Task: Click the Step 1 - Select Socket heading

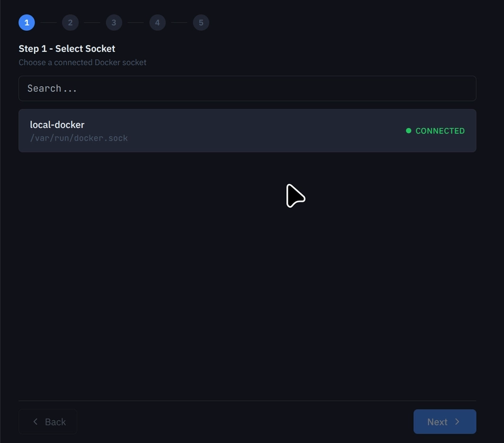Action: tap(67, 49)
